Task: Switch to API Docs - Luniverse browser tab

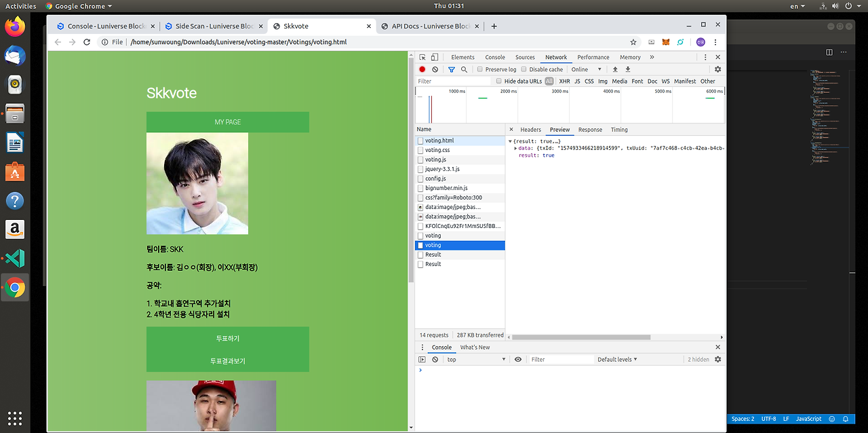Action: (431, 26)
